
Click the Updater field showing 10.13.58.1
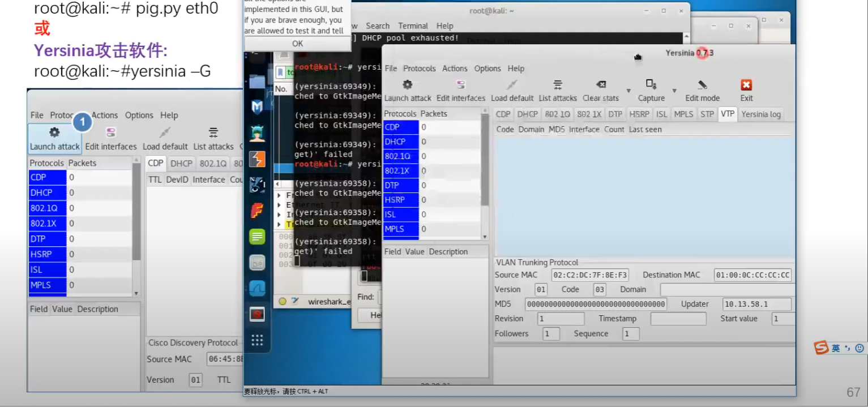[757, 304]
